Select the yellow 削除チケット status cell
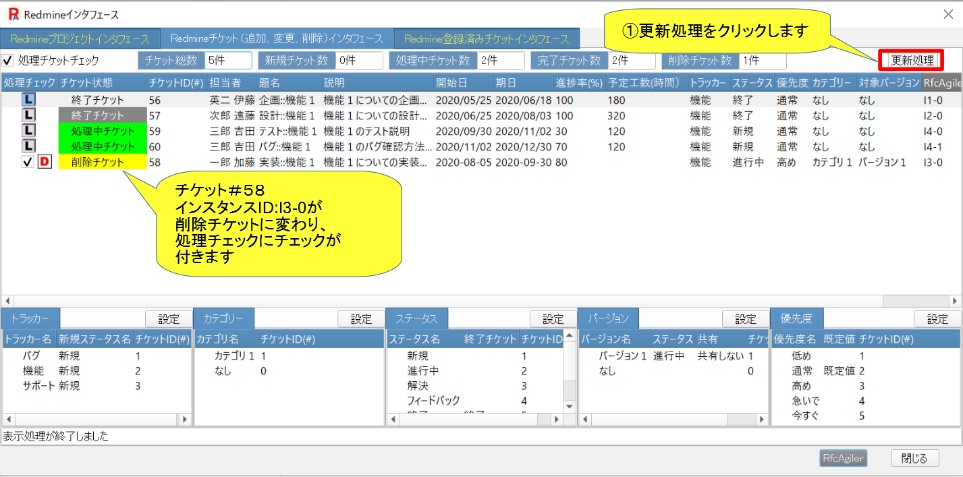 [x=102, y=162]
